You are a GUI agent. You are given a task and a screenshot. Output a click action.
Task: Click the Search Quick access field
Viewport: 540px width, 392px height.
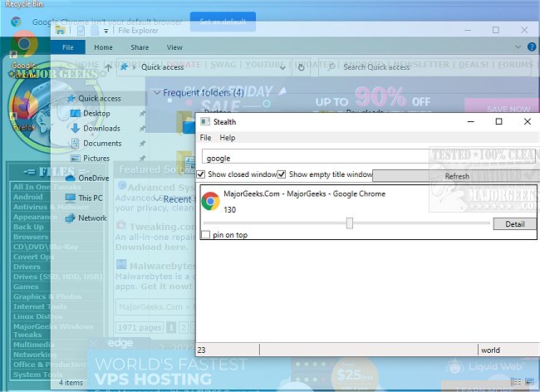coord(425,67)
